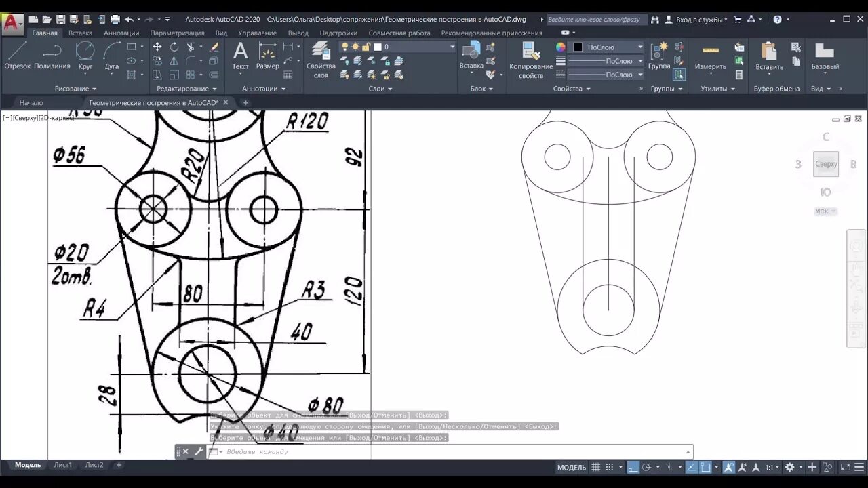The height and width of the screenshot is (488, 868).
Task: Open the Начало file tab
Action: tap(31, 103)
